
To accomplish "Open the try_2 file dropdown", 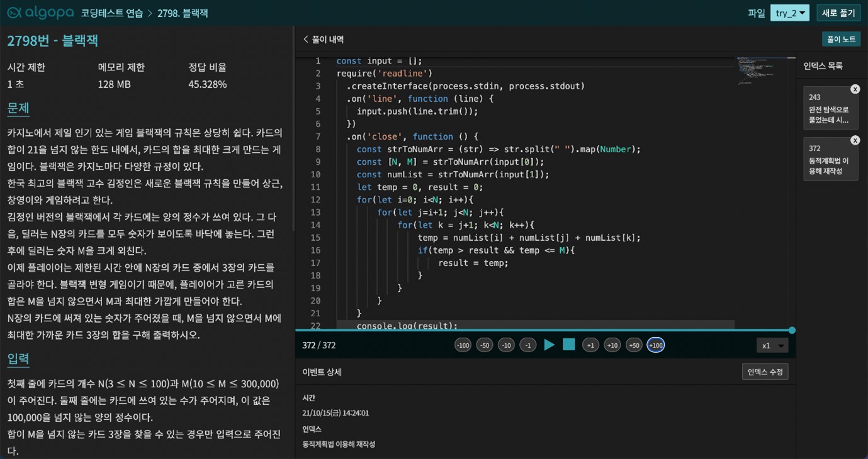I will point(789,13).
